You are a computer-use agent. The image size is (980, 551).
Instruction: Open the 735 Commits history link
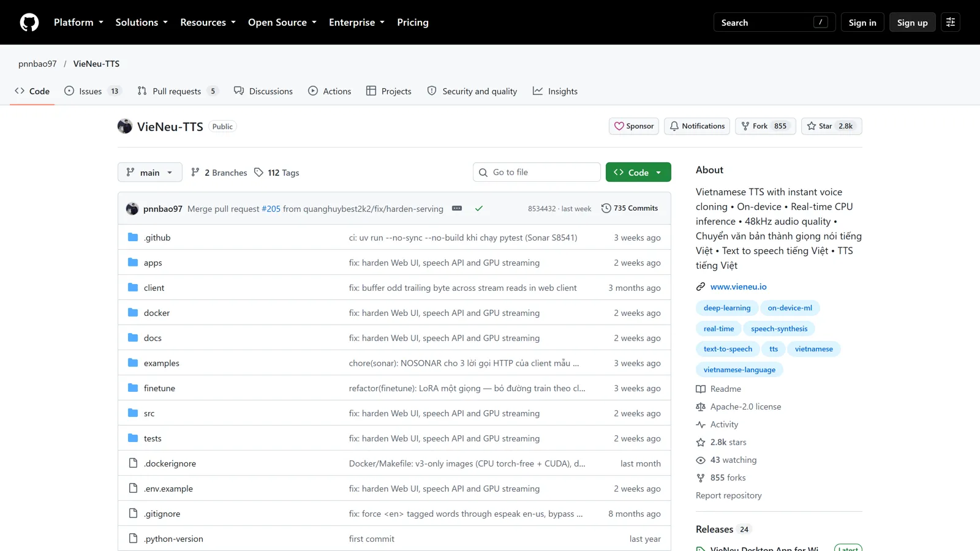630,208
